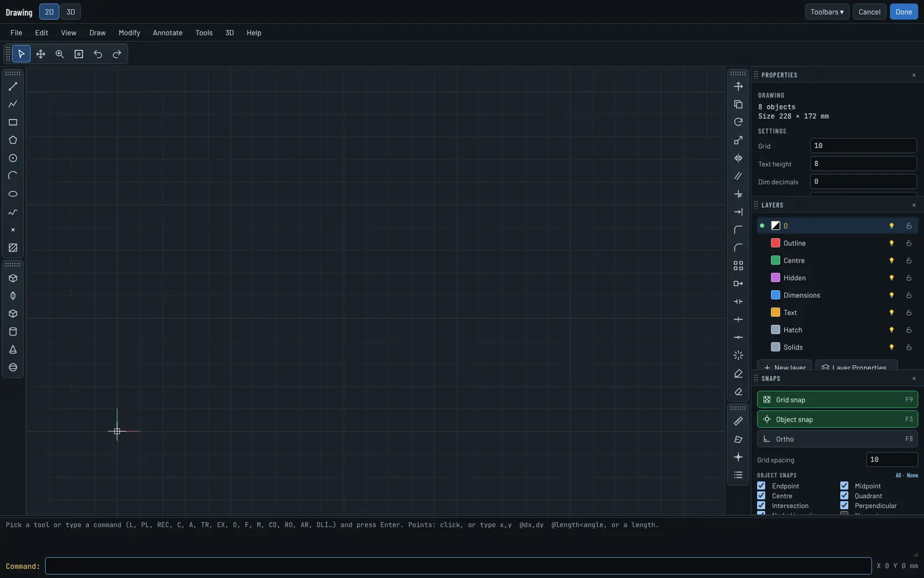Select the Ellipse tool
This screenshot has width=924, height=578.
(13, 194)
